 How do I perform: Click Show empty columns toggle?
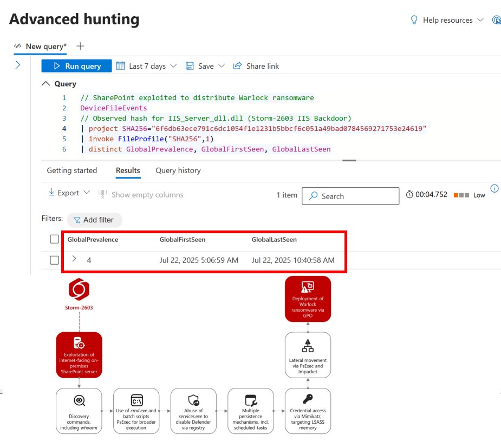click(141, 194)
